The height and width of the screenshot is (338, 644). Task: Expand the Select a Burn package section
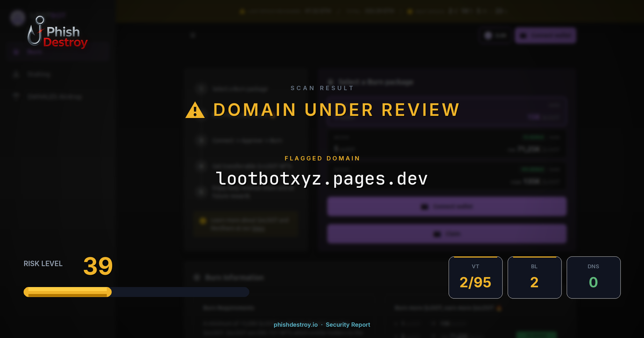[x=376, y=82]
